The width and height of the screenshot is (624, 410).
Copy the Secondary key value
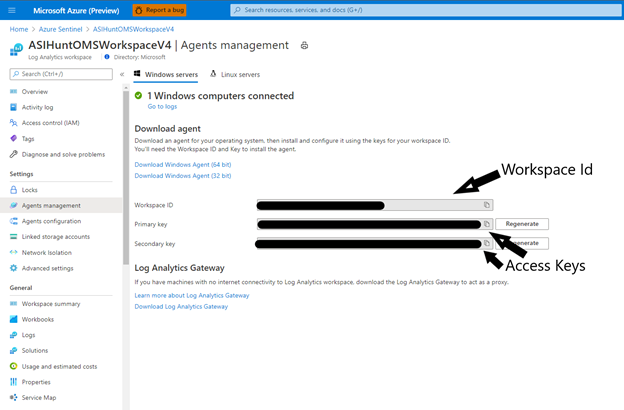pos(487,243)
